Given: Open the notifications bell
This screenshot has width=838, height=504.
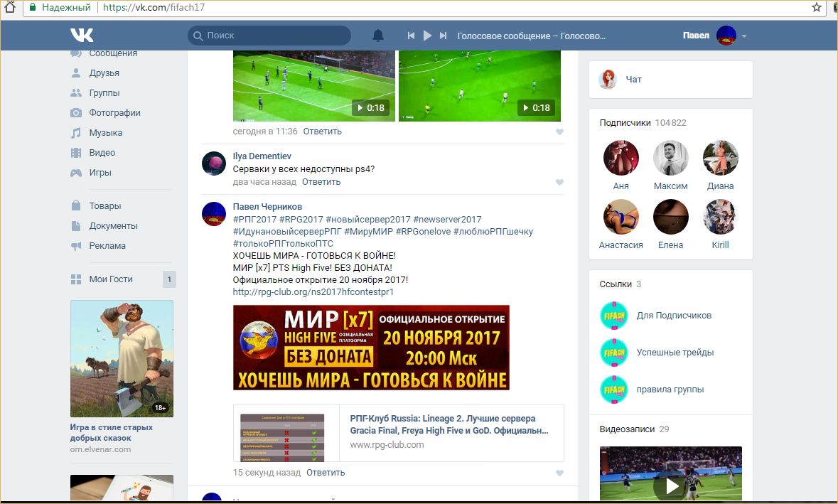Looking at the screenshot, I should (x=378, y=36).
